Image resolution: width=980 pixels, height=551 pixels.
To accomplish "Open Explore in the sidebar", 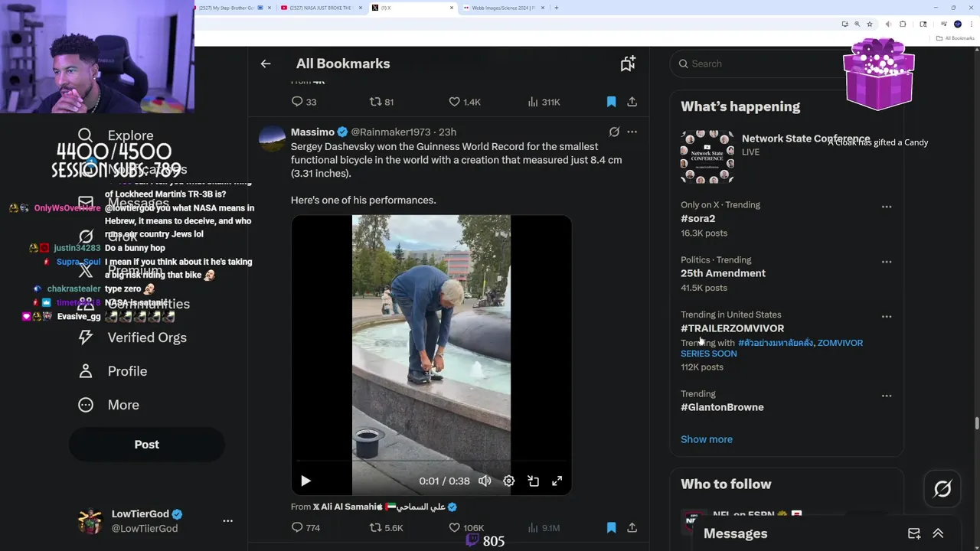I will click(x=116, y=135).
